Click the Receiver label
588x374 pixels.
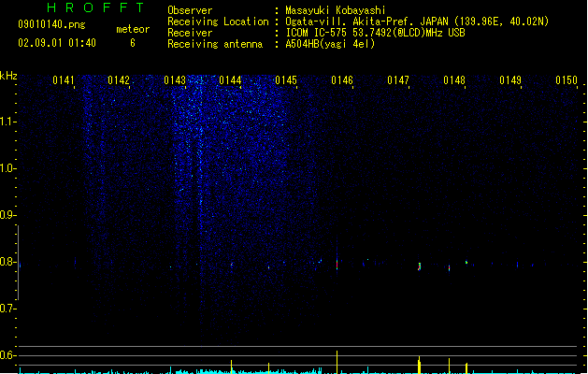coord(190,33)
